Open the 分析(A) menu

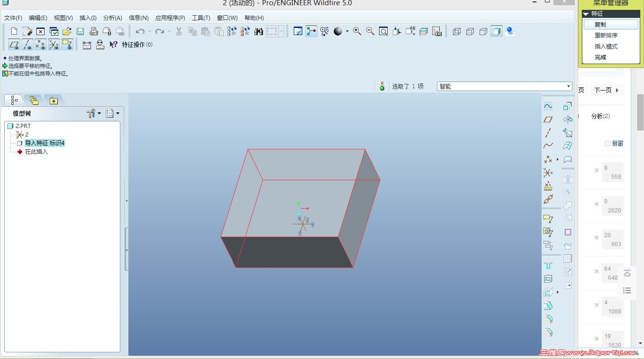coord(113,18)
